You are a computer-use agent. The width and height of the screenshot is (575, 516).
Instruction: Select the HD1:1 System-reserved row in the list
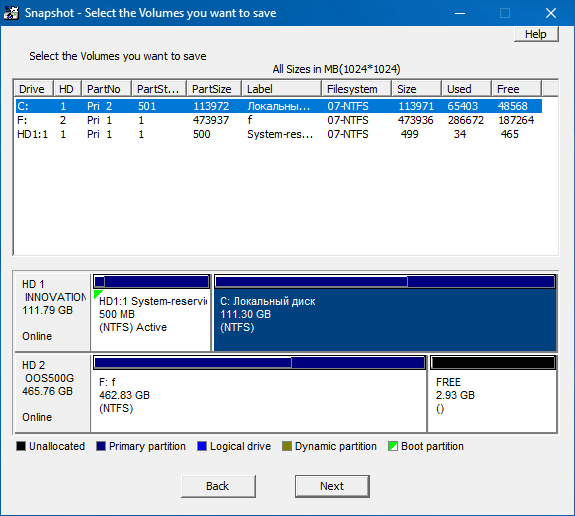tap(279, 134)
